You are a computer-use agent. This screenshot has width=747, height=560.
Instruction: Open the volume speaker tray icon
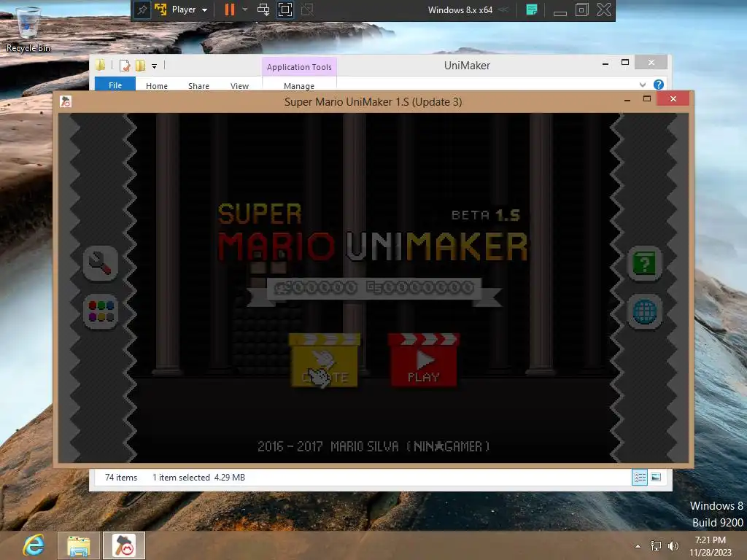[673, 546]
